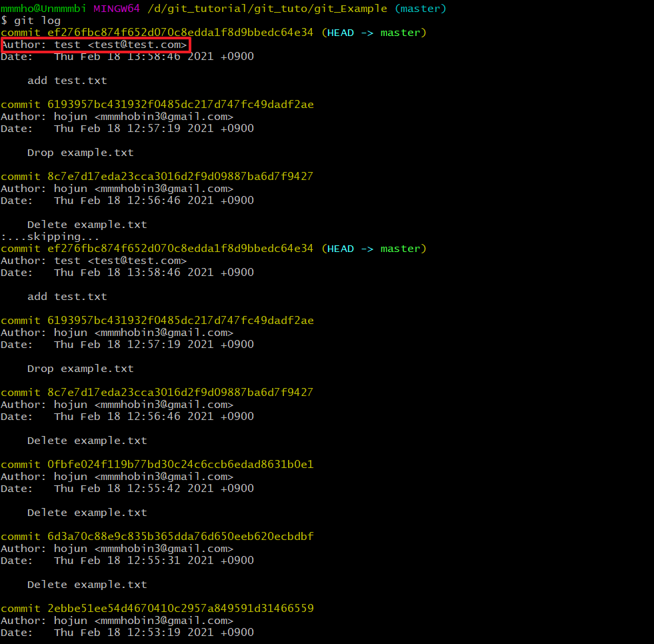The width and height of the screenshot is (654, 644).
Task: Select commit hash 6d3a70c88e9c835b365dda76d650eeb620ecbdbf
Action: tap(180, 537)
